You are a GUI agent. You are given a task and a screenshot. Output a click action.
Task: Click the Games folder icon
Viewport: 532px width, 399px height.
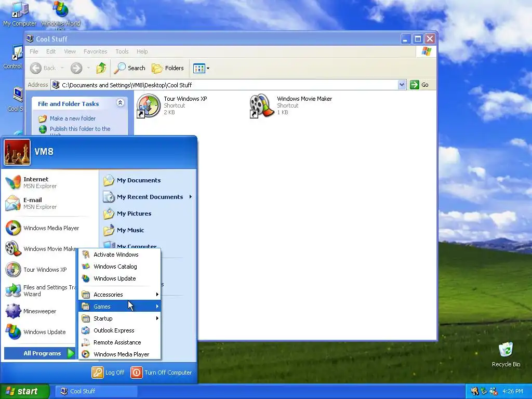tap(86, 307)
